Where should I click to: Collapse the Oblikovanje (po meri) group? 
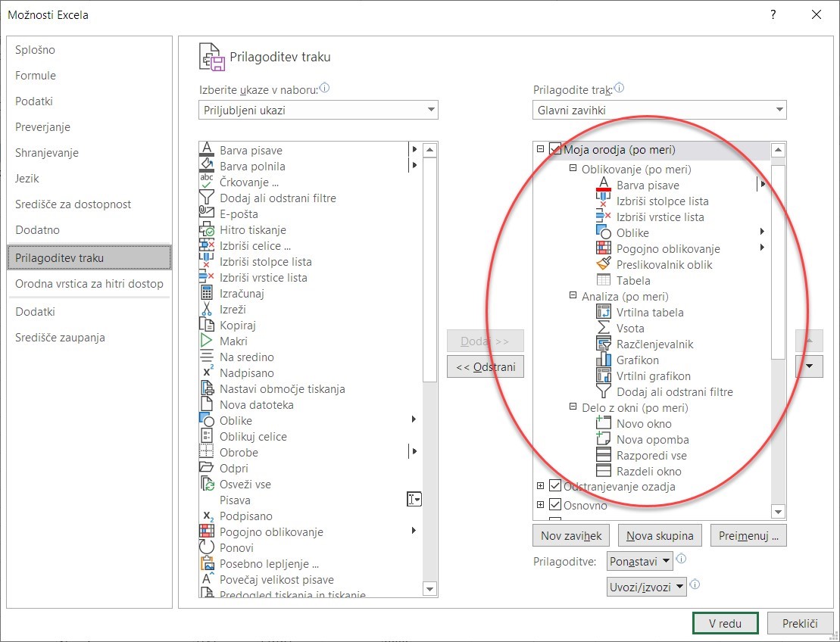(x=573, y=169)
